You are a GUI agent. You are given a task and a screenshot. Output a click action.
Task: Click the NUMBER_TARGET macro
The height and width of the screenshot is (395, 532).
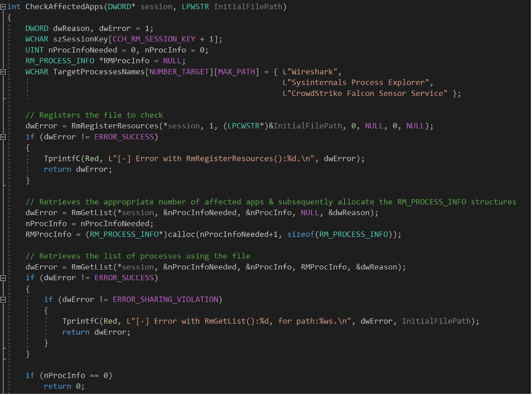click(179, 72)
